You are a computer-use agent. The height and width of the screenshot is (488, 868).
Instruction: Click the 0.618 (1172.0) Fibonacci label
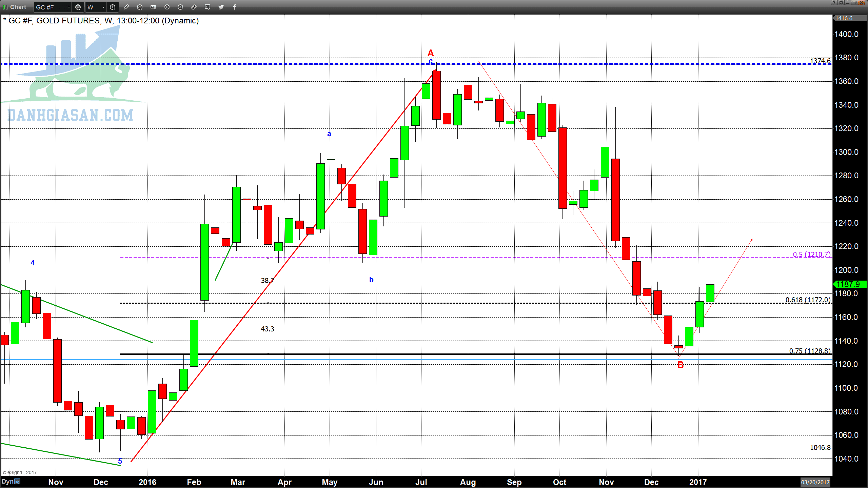808,300
